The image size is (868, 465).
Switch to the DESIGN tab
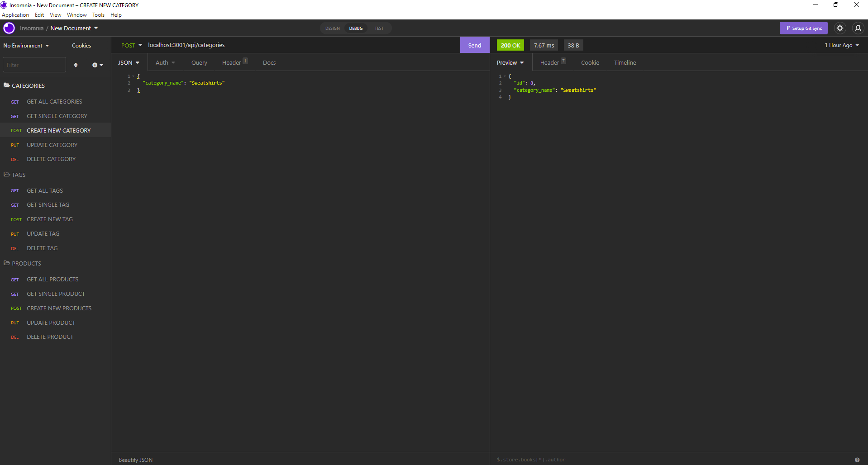tap(332, 28)
